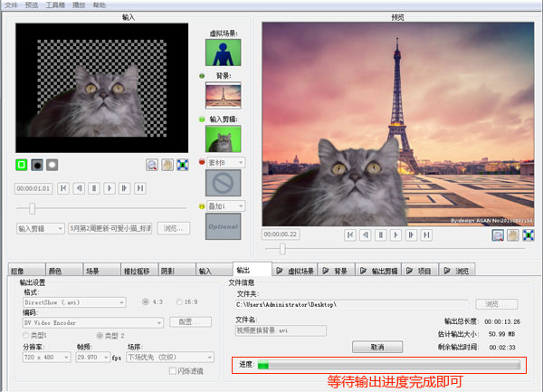Step forward one frame in preview player
This screenshot has height=392, width=543.
pyautogui.click(x=412, y=234)
